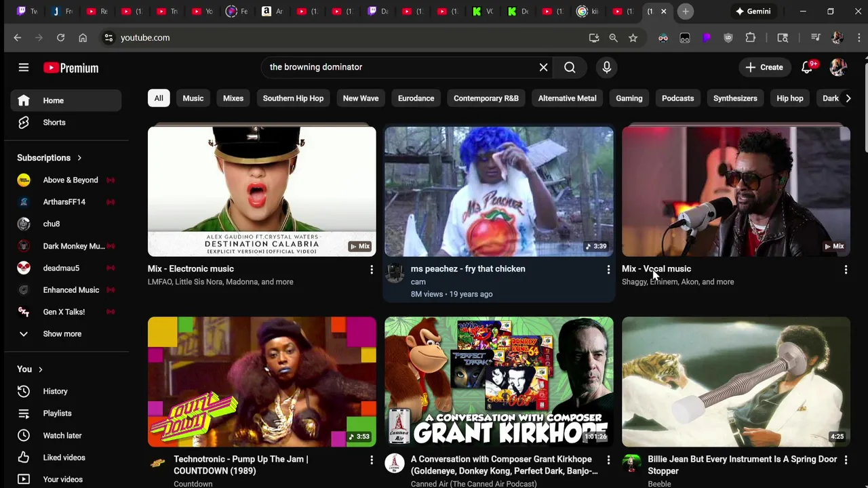Open the Enhanced Music subscription

[x=66, y=290]
